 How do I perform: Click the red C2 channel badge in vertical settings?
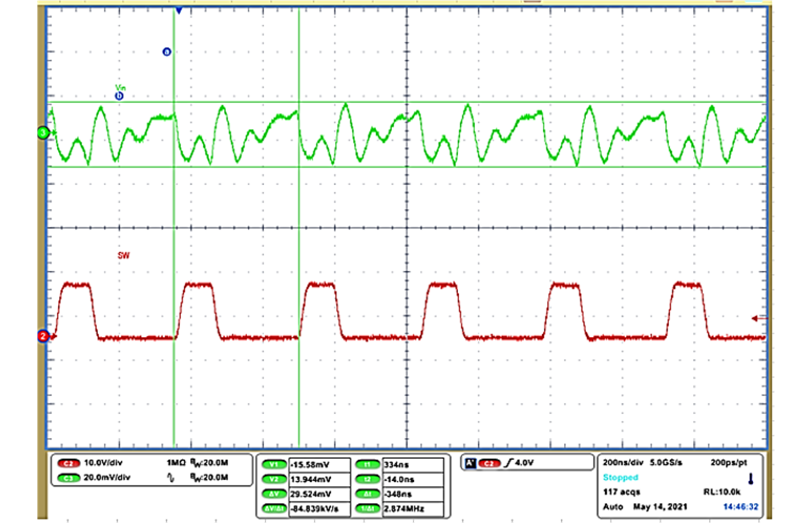point(68,463)
